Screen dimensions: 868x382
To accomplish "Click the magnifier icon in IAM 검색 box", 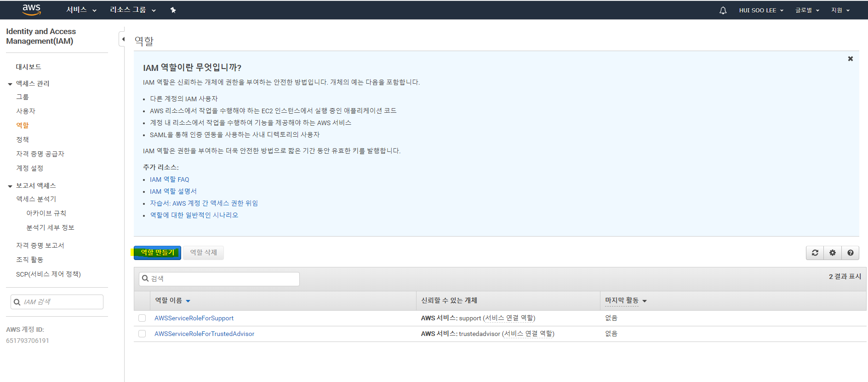I will tap(17, 302).
